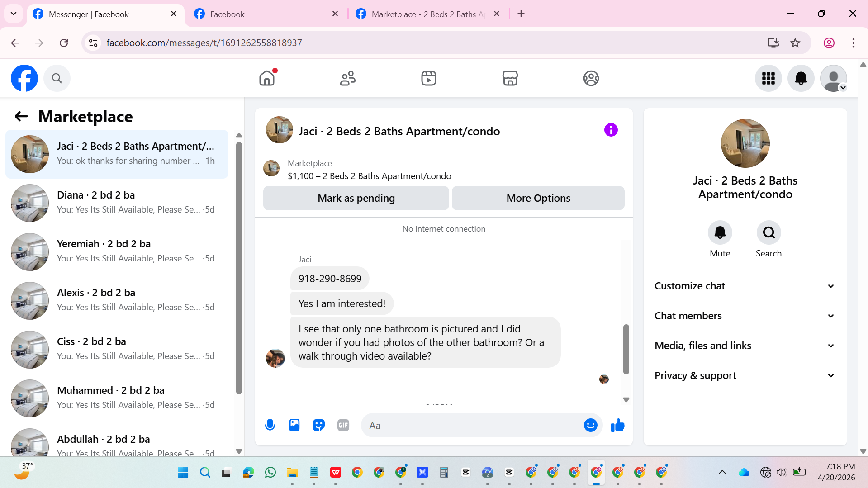This screenshot has width=868, height=488.
Task: Click Jaci's avatar beside the message
Action: (275, 358)
